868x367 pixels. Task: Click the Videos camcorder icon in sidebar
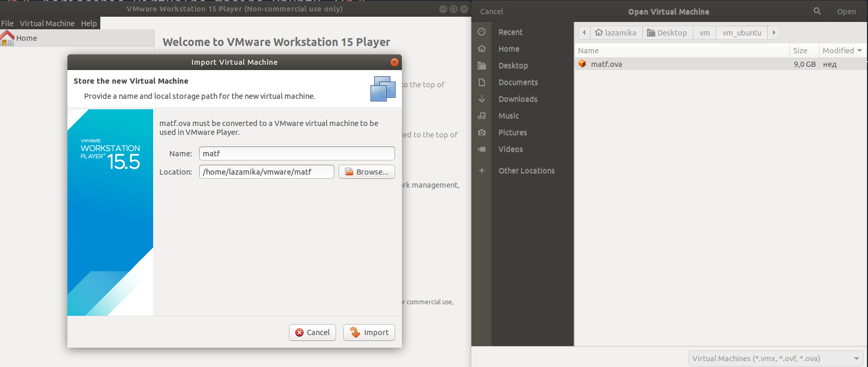coord(482,149)
